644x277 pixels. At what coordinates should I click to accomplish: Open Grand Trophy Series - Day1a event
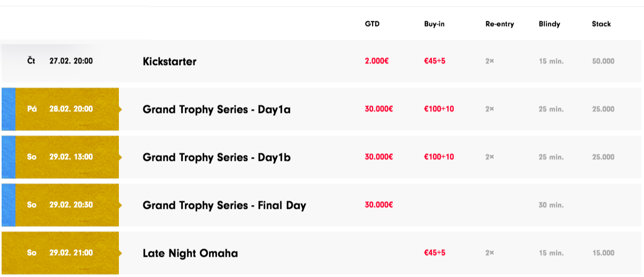216,109
